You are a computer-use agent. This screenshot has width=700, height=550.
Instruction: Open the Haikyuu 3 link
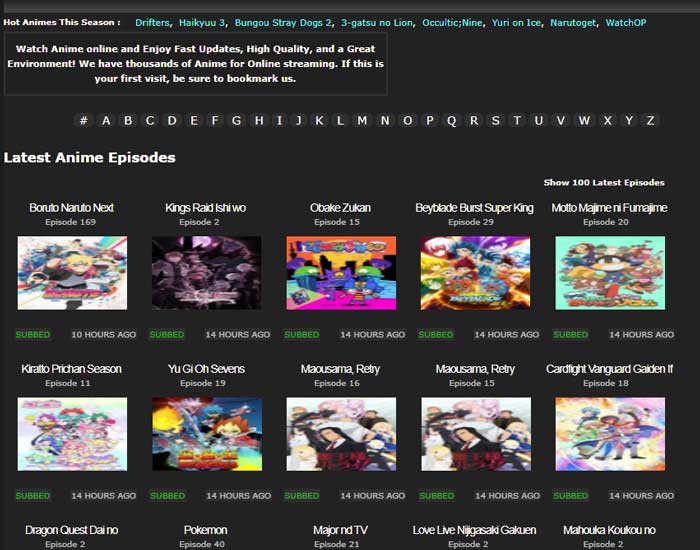pos(202,23)
